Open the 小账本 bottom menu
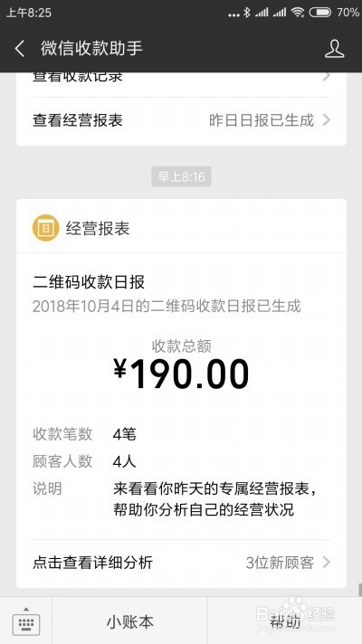362x644 pixels. coord(129,621)
